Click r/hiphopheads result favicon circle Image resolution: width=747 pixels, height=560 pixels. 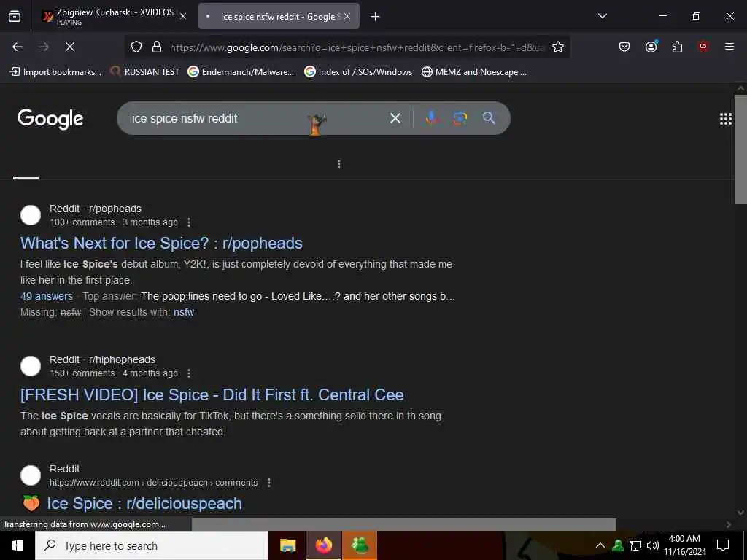31,366
